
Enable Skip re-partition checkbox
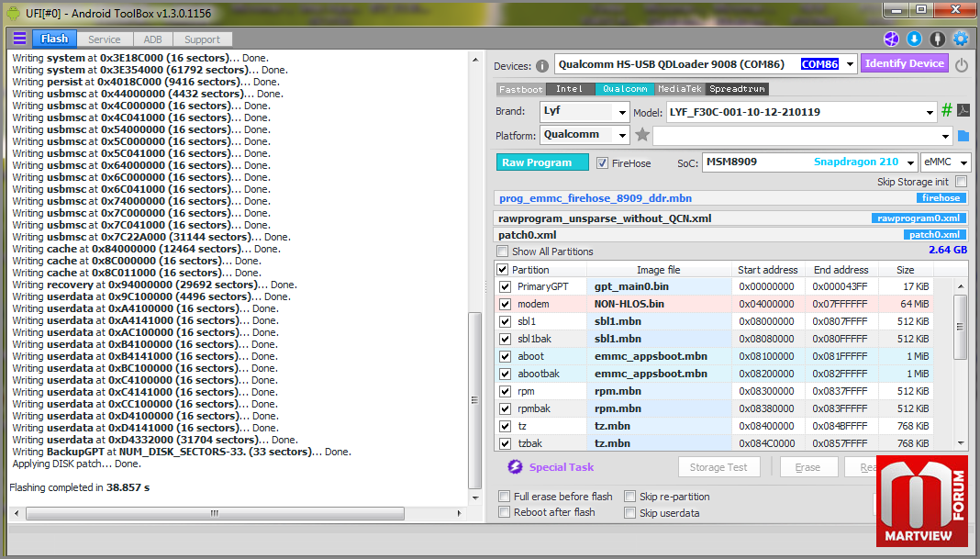[630, 497]
